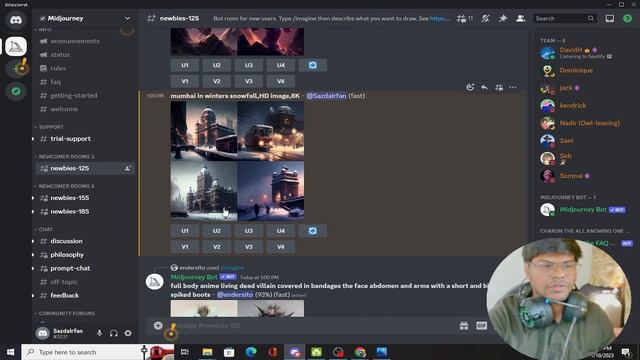This screenshot has height=360, width=640.
Task: Open File Explorer from the taskbar
Action: (x=207, y=352)
